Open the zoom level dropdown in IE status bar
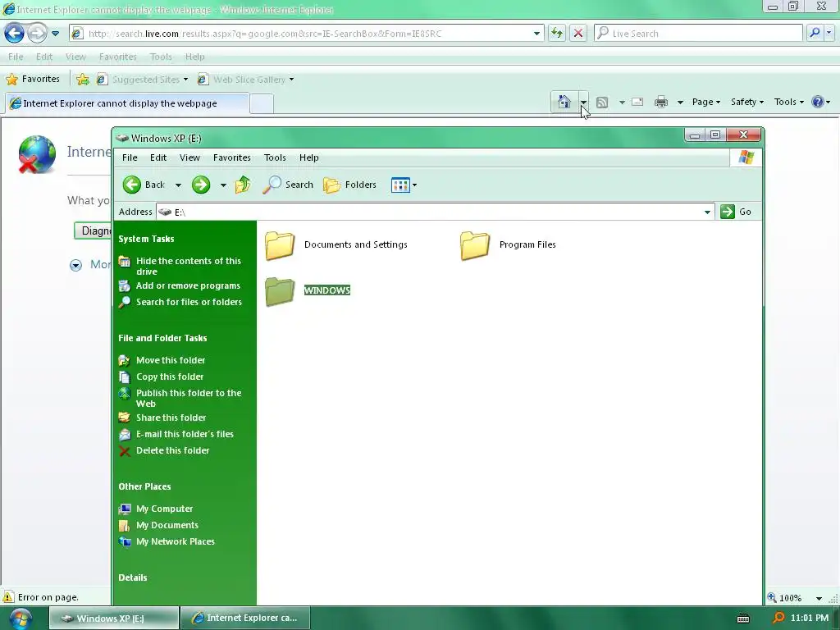 (x=819, y=598)
